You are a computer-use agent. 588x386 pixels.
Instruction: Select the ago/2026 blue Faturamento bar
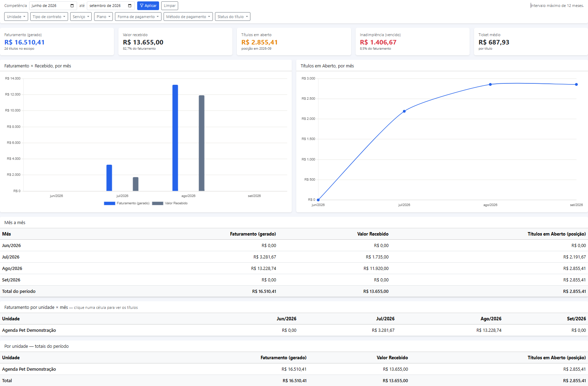click(175, 138)
